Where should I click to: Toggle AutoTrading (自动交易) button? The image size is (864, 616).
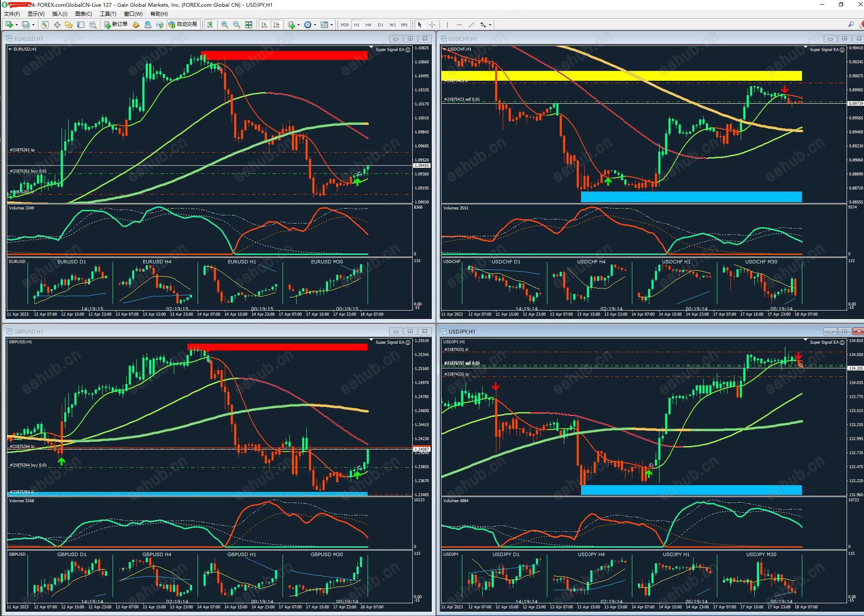(183, 25)
